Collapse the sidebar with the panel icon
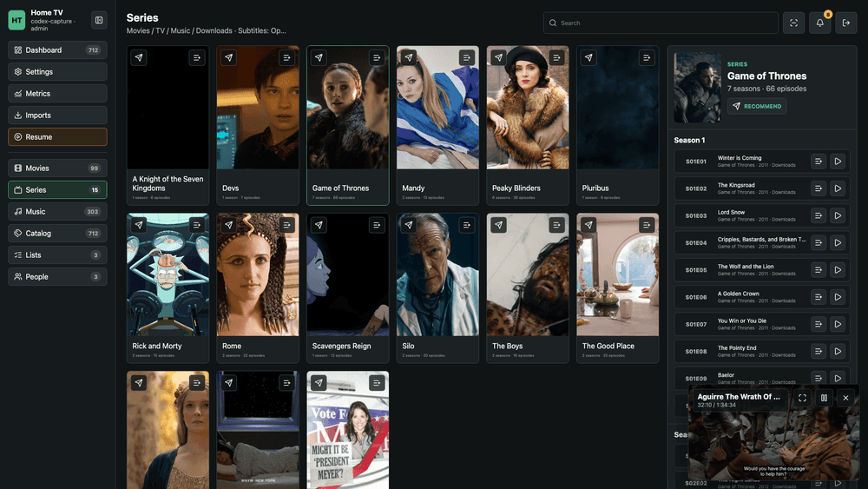 click(x=99, y=20)
